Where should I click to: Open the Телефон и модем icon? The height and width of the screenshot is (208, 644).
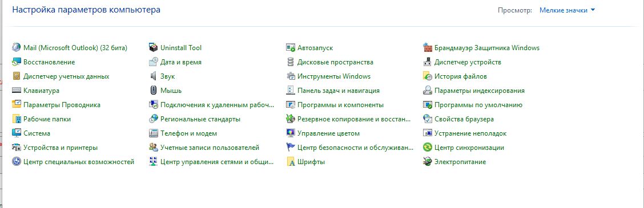[x=153, y=133]
